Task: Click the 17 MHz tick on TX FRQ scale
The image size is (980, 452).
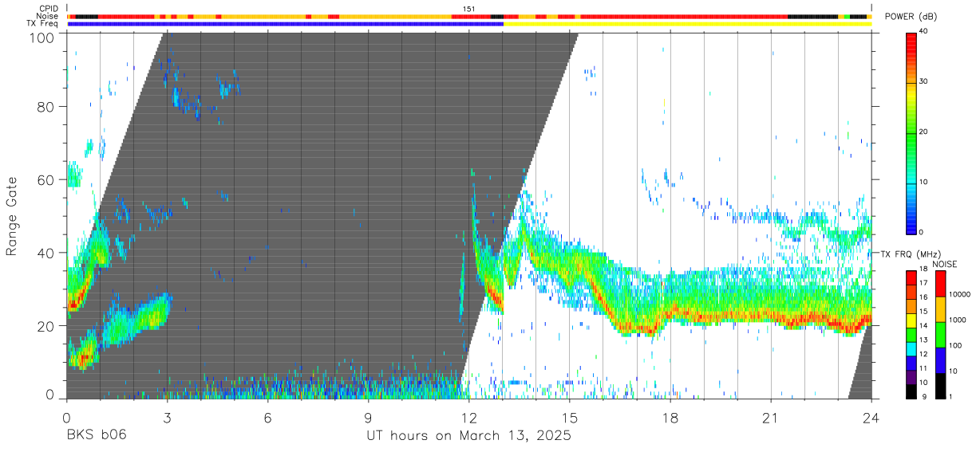Action: 925,283
